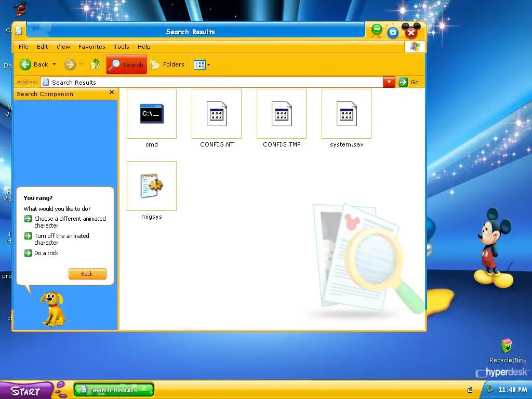The image size is (532, 399).
Task: Click the cmd file name label
Action: (x=152, y=144)
